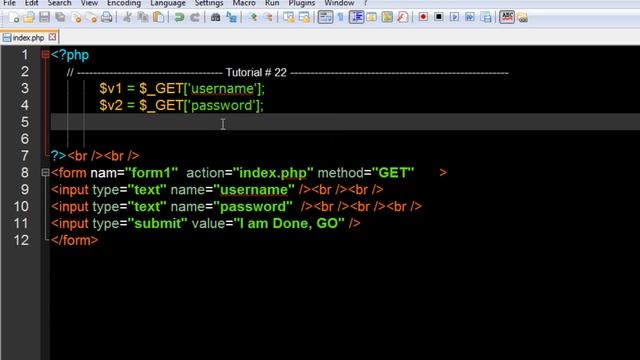
Task: Open the ? help menu
Action: (365, 3)
